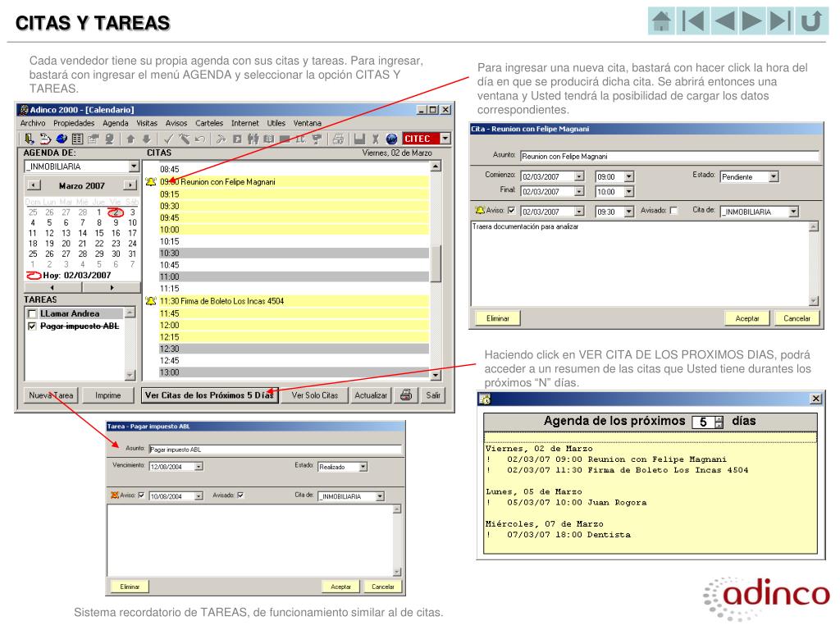Click the return/back curved arrow icon
The width and height of the screenshot is (840, 630).
[x=811, y=21]
